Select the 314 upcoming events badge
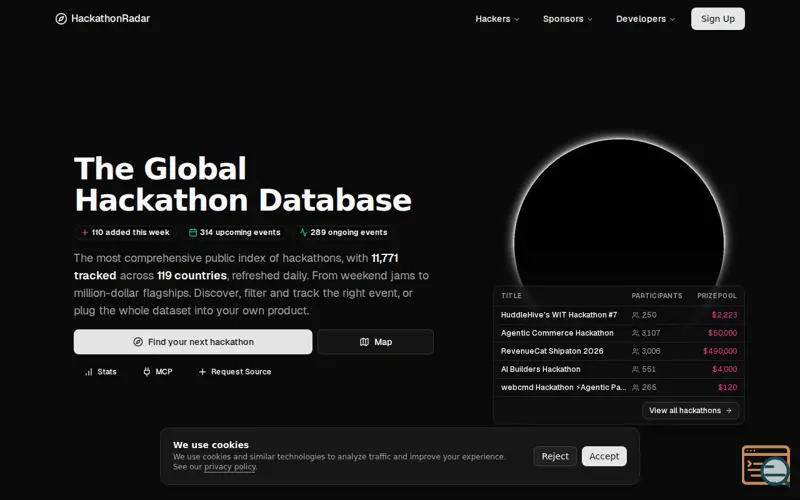Image resolution: width=800 pixels, height=500 pixels. 235,233
